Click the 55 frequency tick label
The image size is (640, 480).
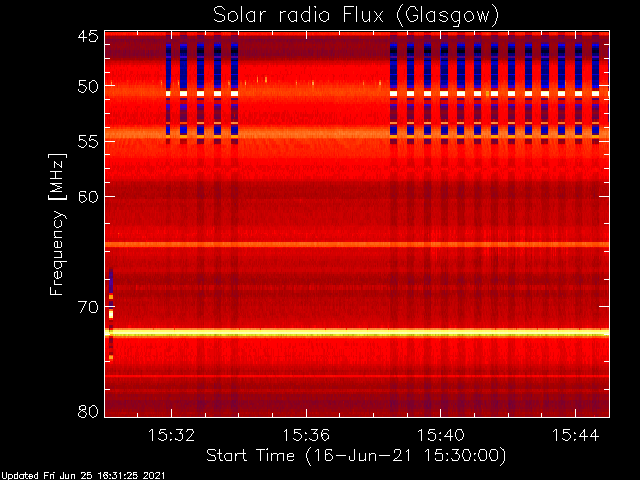88,142
